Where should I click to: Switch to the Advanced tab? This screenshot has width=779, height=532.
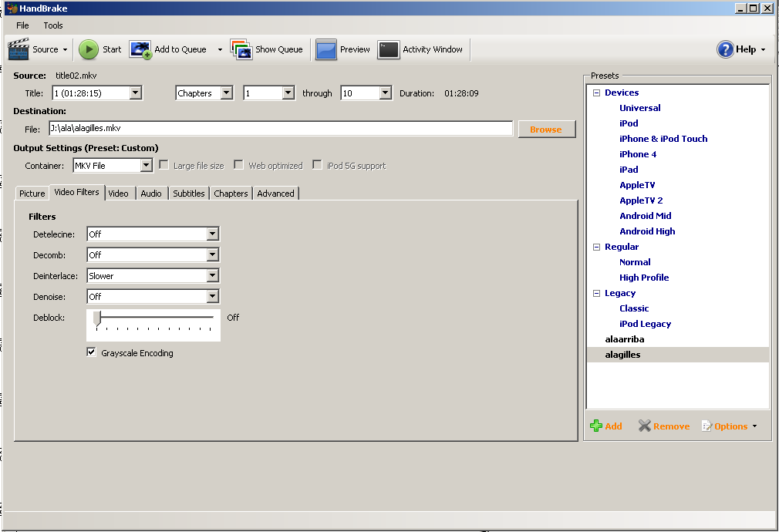coord(275,194)
